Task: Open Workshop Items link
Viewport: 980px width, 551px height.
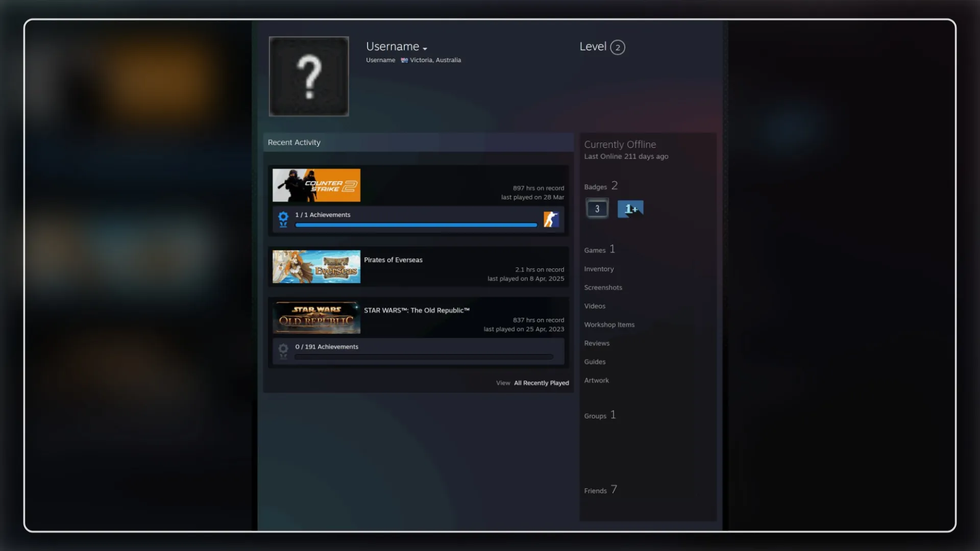Action: [x=609, y=325]
